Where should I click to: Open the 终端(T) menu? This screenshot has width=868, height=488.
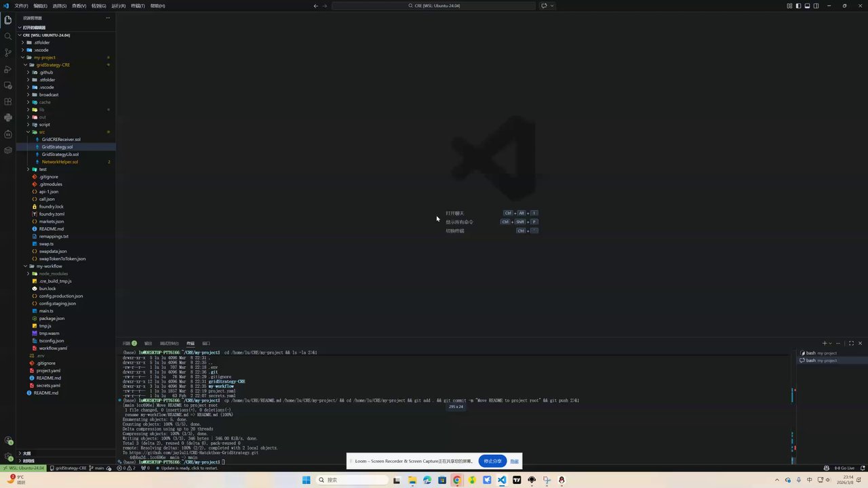(x=138, y=5)
